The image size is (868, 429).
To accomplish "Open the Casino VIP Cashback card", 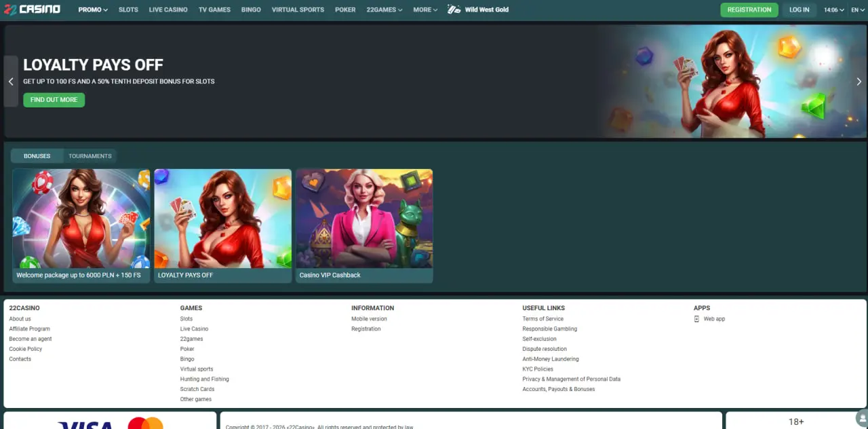I will (x=364, y=225).
